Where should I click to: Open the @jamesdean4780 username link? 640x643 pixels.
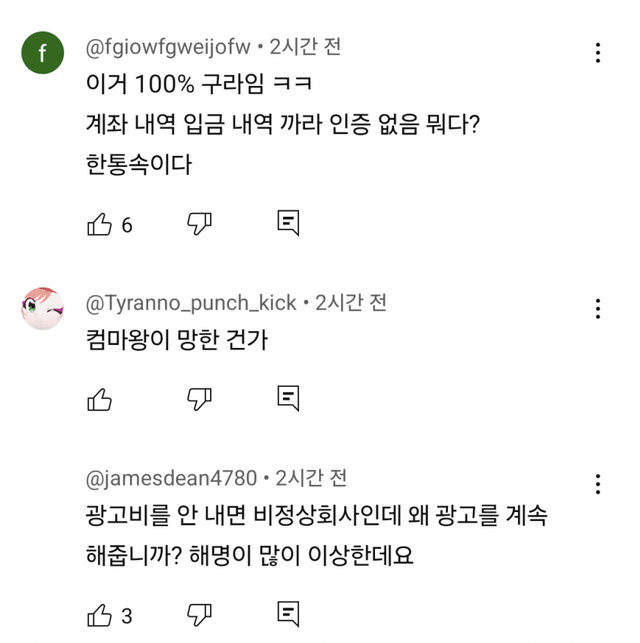pyautogui.click(x=172, y=478)
